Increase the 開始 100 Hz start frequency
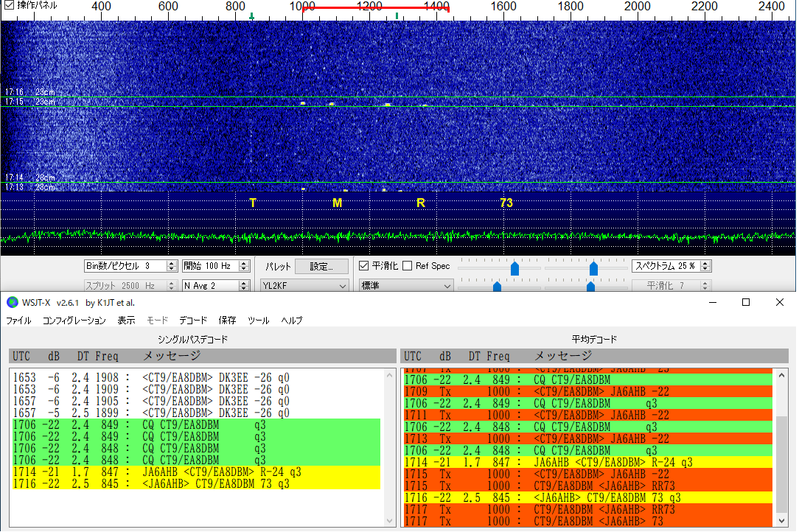 [x=244, y=263]
